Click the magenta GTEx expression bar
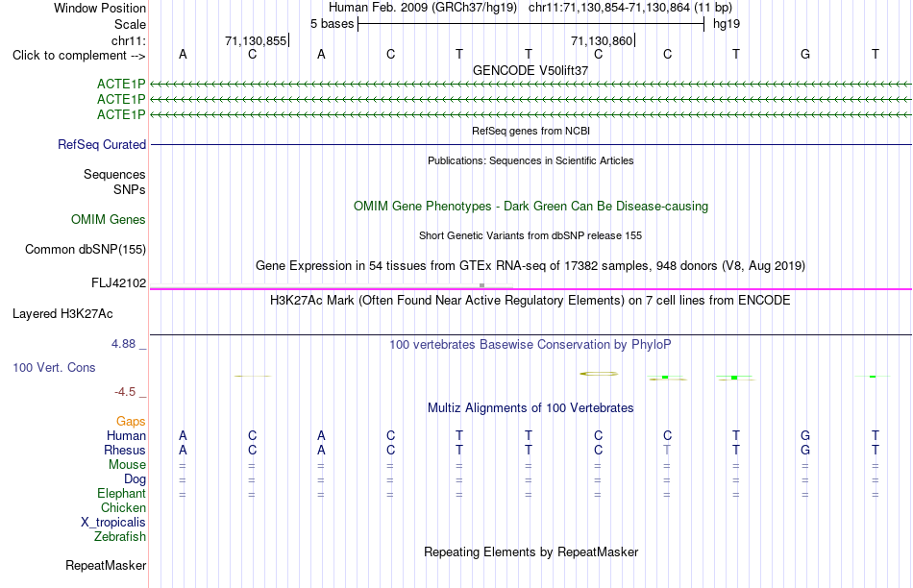This screenshot has width=913, height=588. (x=531, y=289)
